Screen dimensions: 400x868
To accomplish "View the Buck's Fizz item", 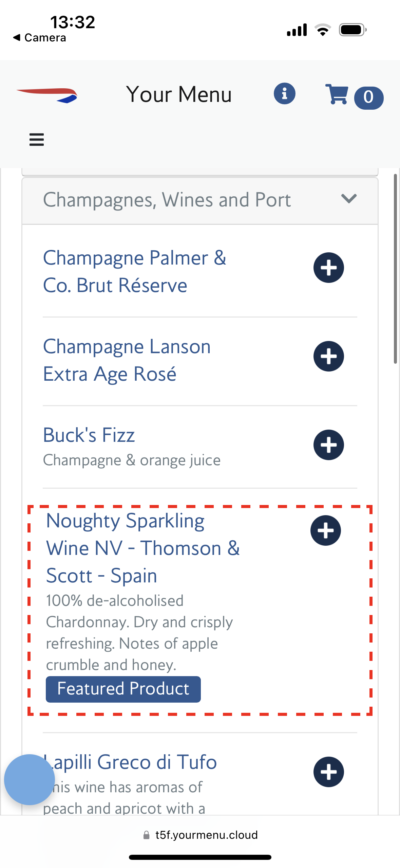I will 89,435.
